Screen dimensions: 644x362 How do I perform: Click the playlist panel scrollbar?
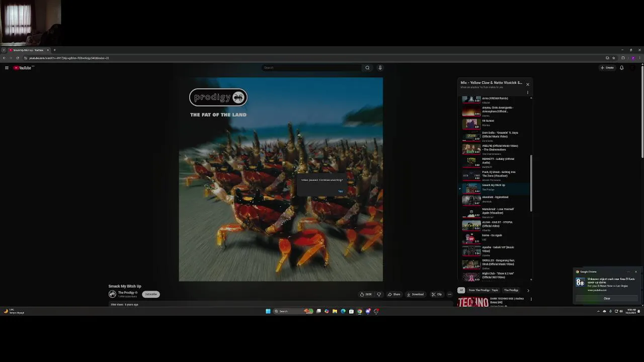(531, 184)
